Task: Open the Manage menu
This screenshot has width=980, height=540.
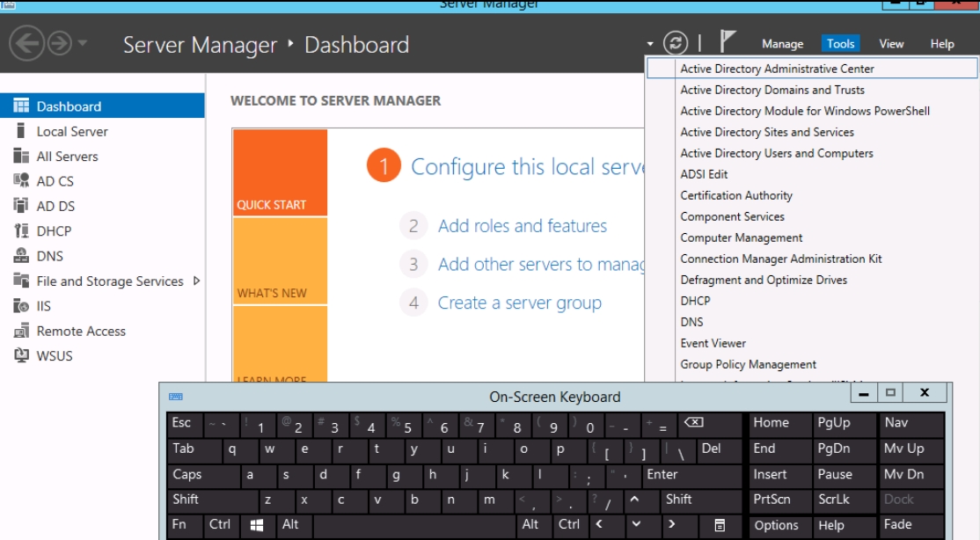Action: [782, 44]
